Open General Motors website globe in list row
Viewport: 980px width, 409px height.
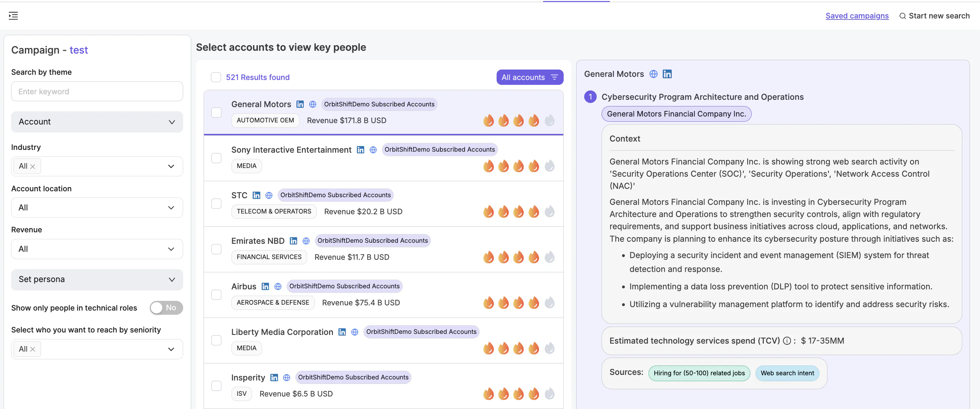(x=313, y=104)
